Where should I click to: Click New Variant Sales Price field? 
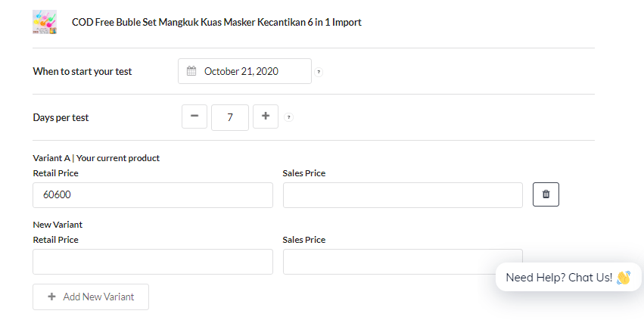(403, 262)
